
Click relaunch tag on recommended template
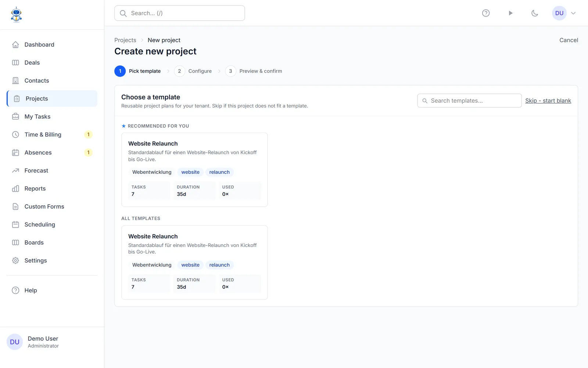point(219,172)
